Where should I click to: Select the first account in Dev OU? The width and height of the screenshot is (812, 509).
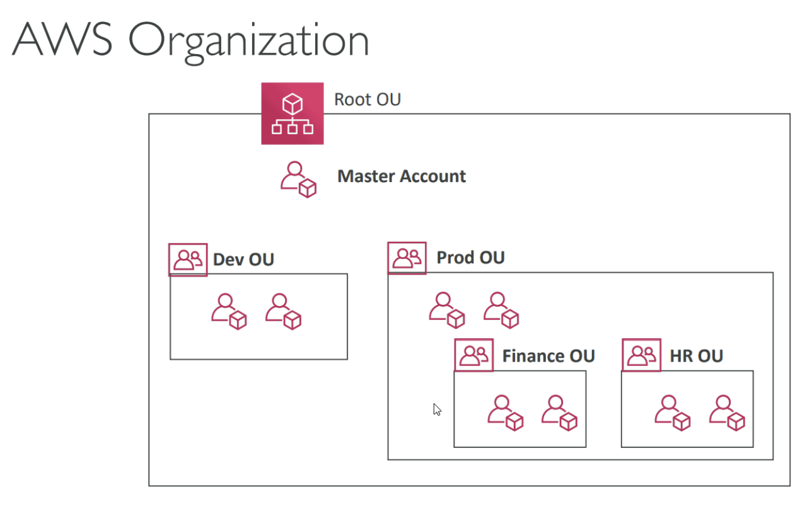click(229, 311)
